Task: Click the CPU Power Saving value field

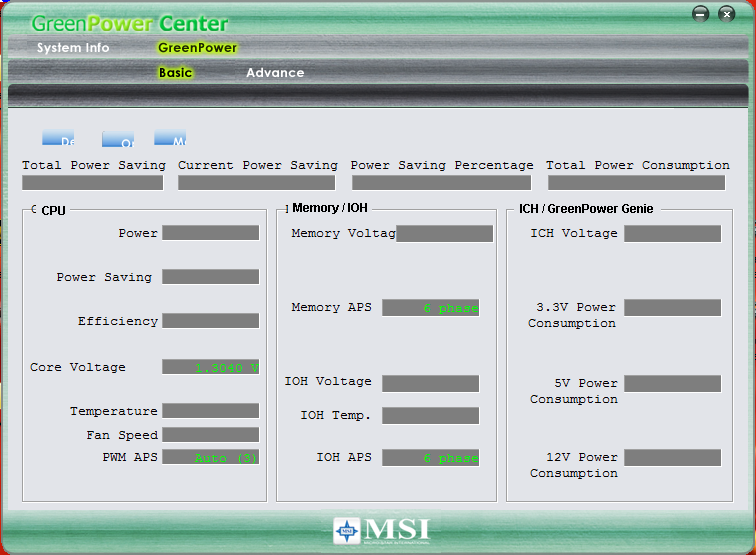Action: (x=211, y=277)
